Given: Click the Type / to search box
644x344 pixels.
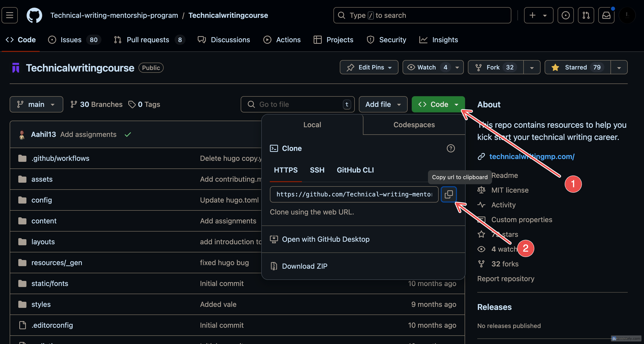Looking at the screenshot, I should [422, 15].
